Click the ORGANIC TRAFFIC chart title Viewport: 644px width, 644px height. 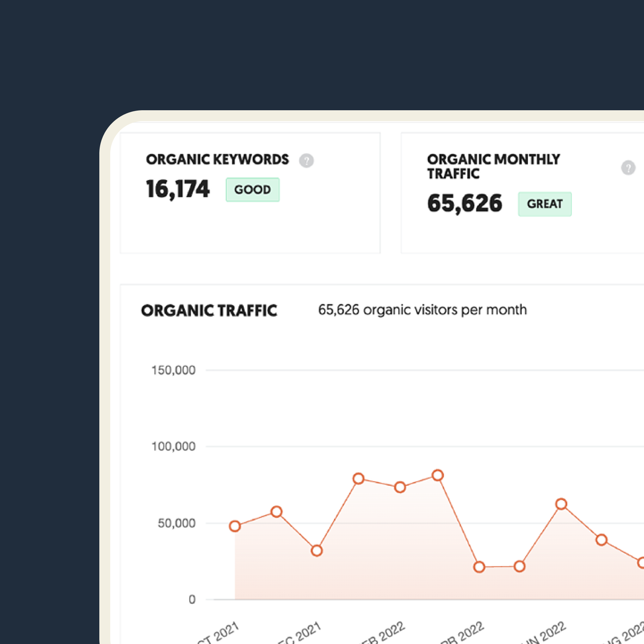(209, 311)
